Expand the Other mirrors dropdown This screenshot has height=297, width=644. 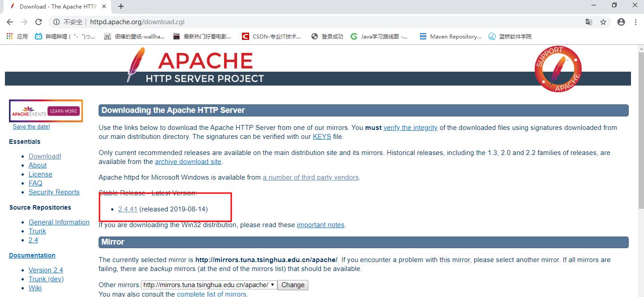pyautogui.click(x=209, y=285)
